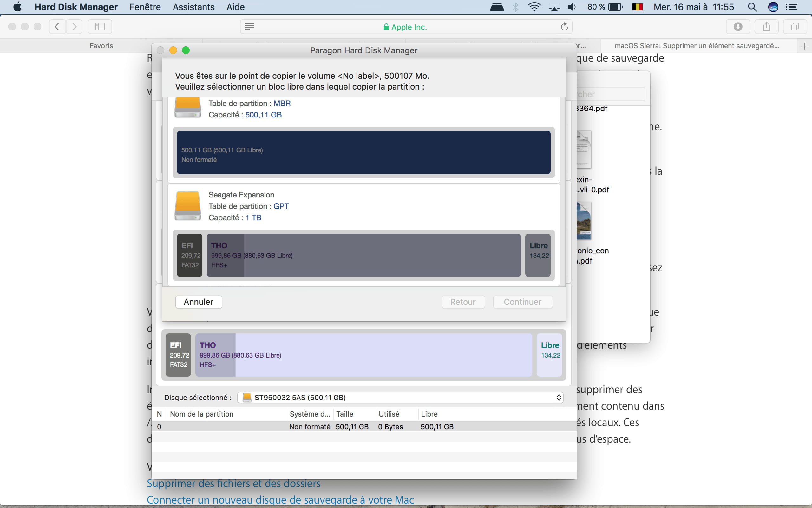Click the 500,11 GB drive icon in dialog
812x508 pixels.
(x=187, y=108)
